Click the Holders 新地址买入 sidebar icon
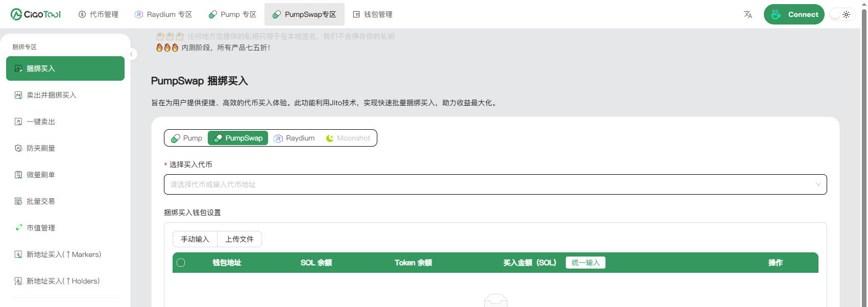 (x=18, y=281)
